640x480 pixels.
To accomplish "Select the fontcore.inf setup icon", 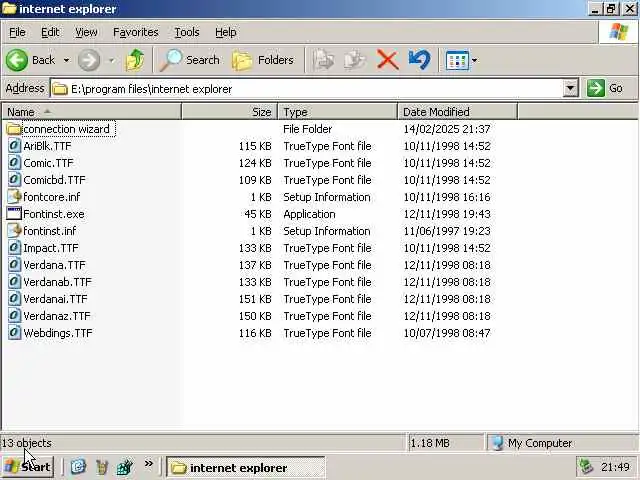I will pyautogui.click(x=14, y=197).
